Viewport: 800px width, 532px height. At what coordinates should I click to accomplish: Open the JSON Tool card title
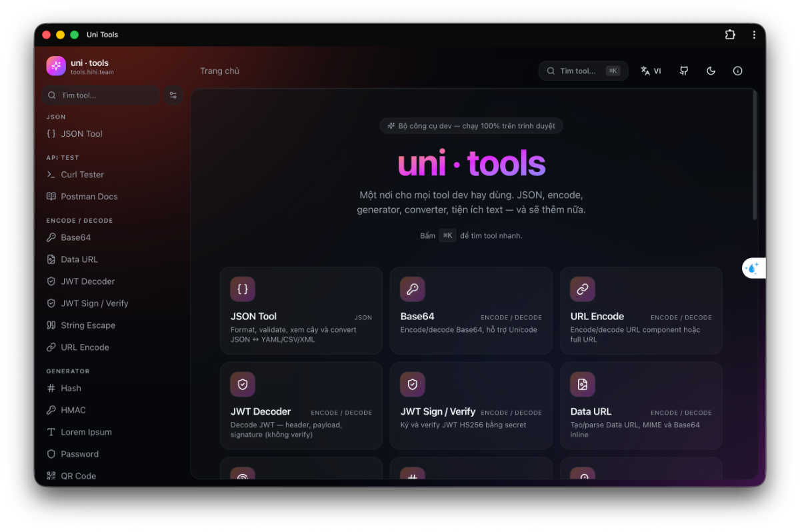tap(253, 317)
